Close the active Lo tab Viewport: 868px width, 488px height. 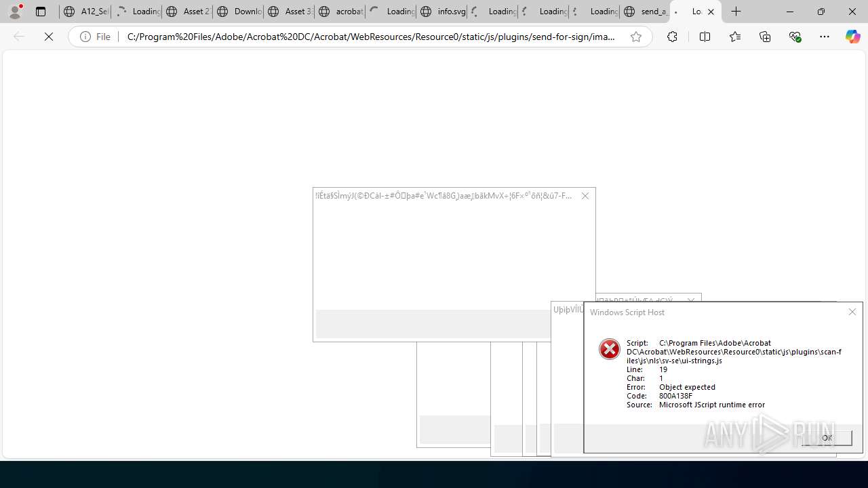711,12
